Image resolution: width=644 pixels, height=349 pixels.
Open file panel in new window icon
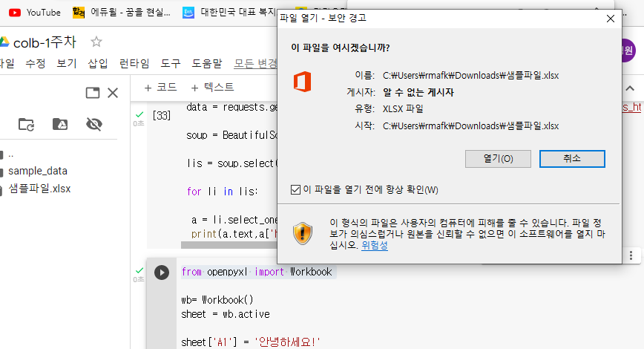[93, 93]
